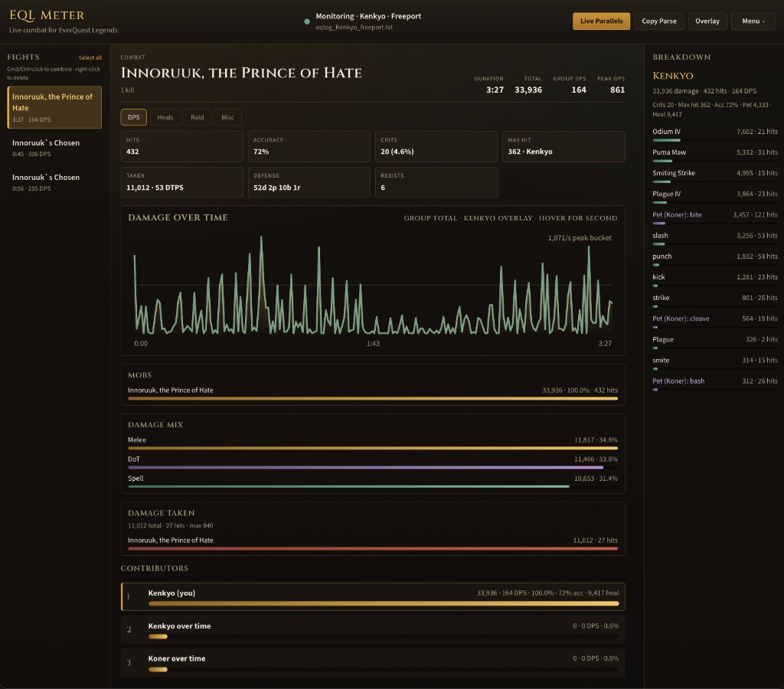The height and width of the screenshot is (689, 784).
Task: Click Smiting Strike in breakdown
Action: tap(714, 176)
